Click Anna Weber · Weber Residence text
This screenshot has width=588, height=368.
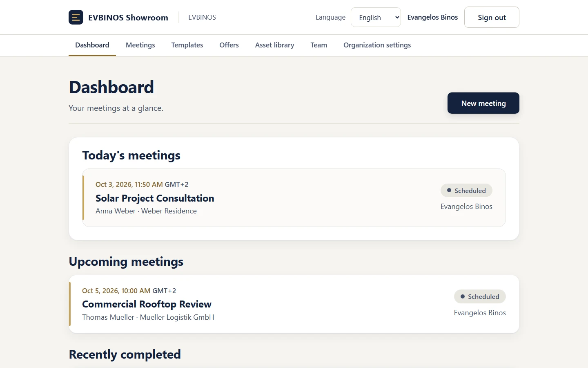[x=146, y=211]
